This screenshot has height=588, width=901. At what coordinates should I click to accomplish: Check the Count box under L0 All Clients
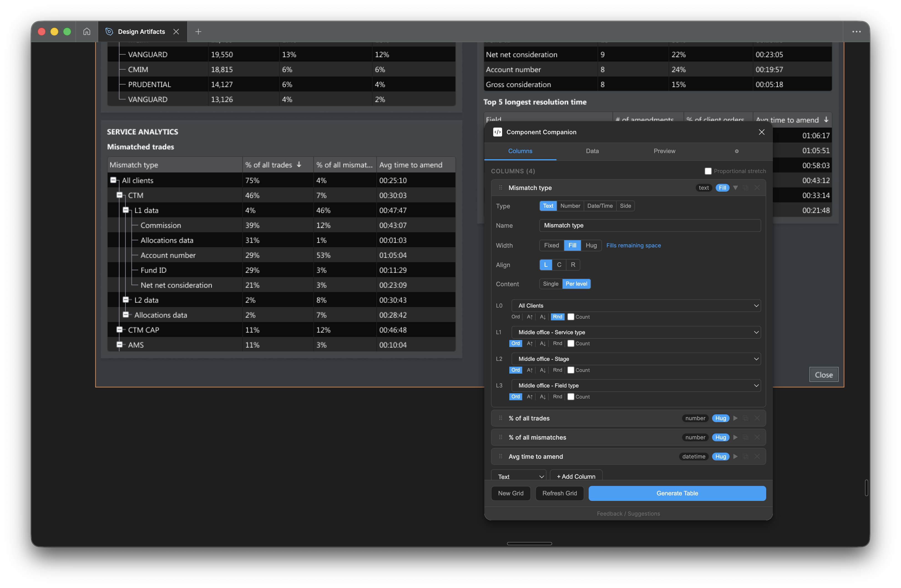coord(571,317)
